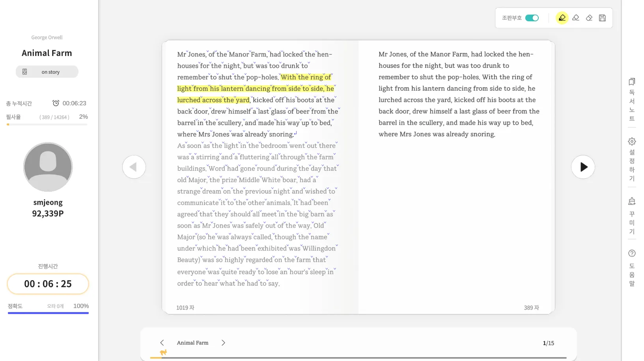This screenshot has height=361, width=644.
Task: Select the active yellow highlighter tool
Action: (562, 18)
